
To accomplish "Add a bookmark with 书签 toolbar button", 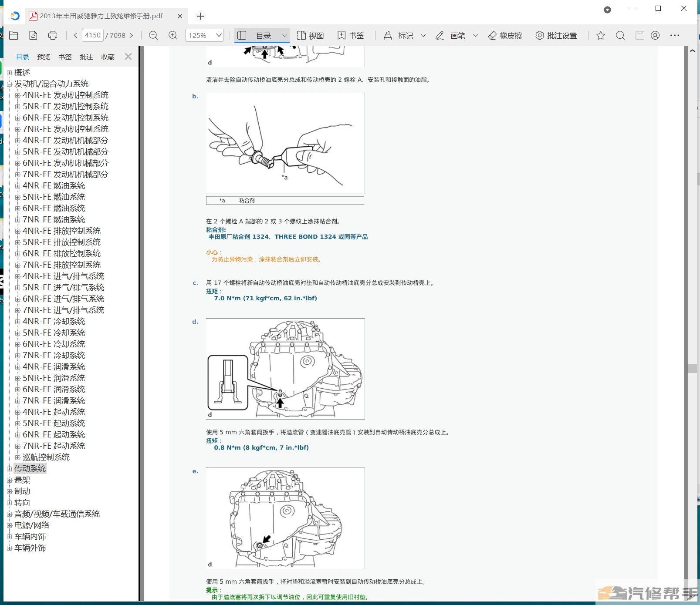I will (x=351, y=36).
